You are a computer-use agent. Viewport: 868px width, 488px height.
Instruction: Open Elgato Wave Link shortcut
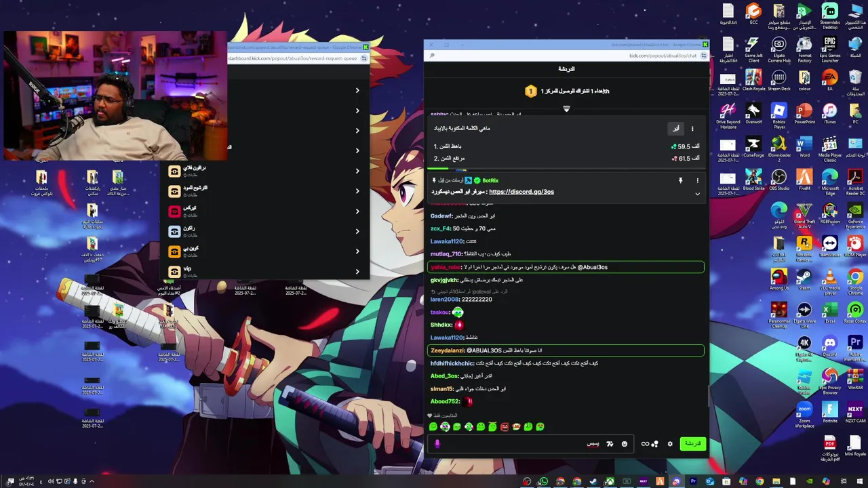804,313
